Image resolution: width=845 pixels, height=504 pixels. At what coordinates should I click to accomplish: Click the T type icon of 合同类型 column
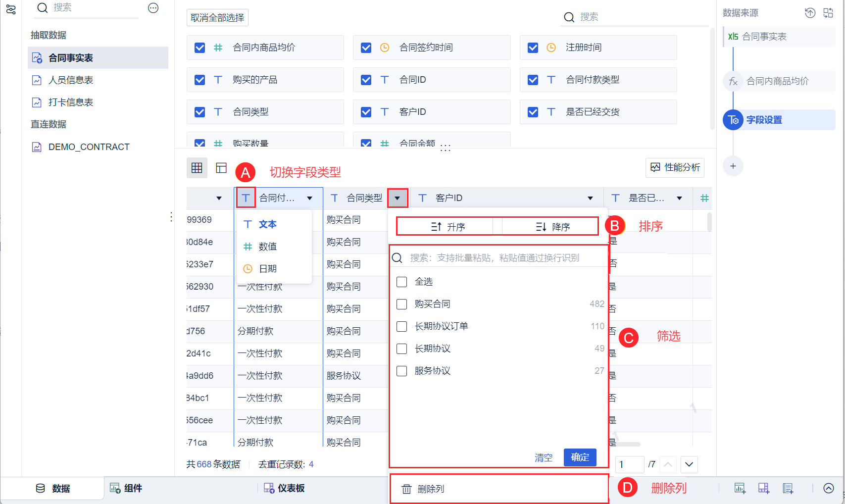(334, 198)
